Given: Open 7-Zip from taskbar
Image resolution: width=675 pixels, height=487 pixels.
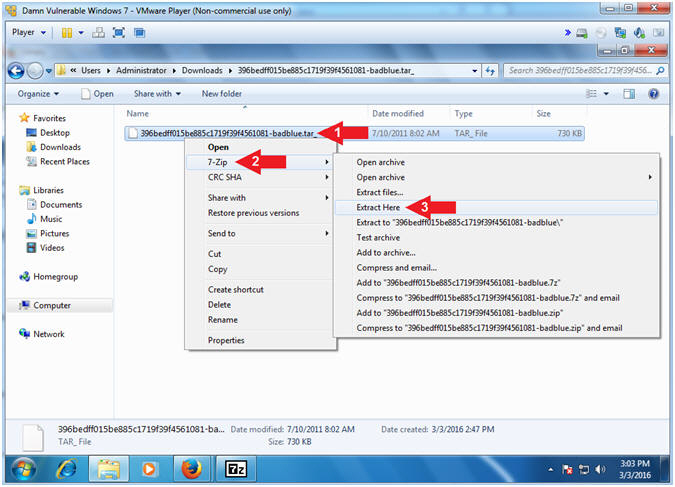Looking at the screenshot, I should 236,469.
